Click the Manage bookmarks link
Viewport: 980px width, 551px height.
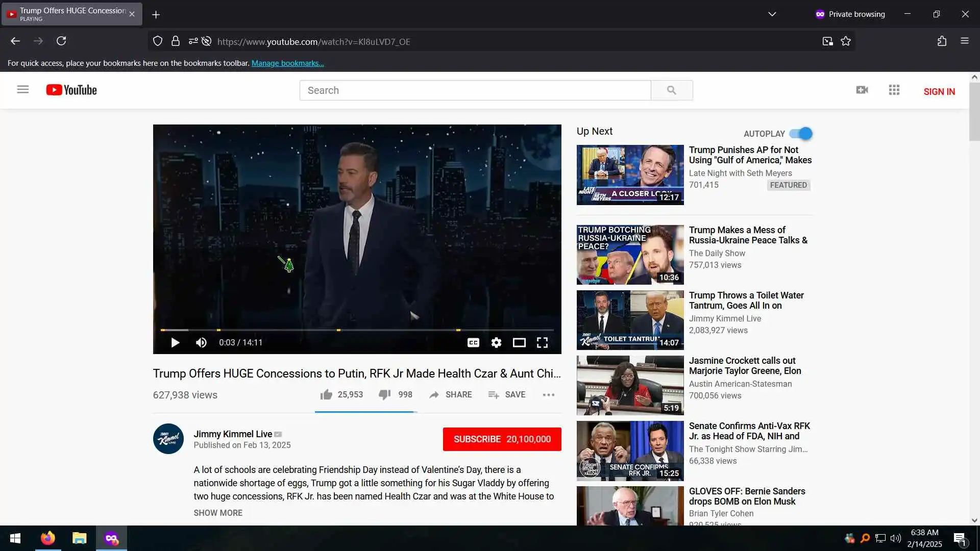pyautogui.click(x=287, y=63)
